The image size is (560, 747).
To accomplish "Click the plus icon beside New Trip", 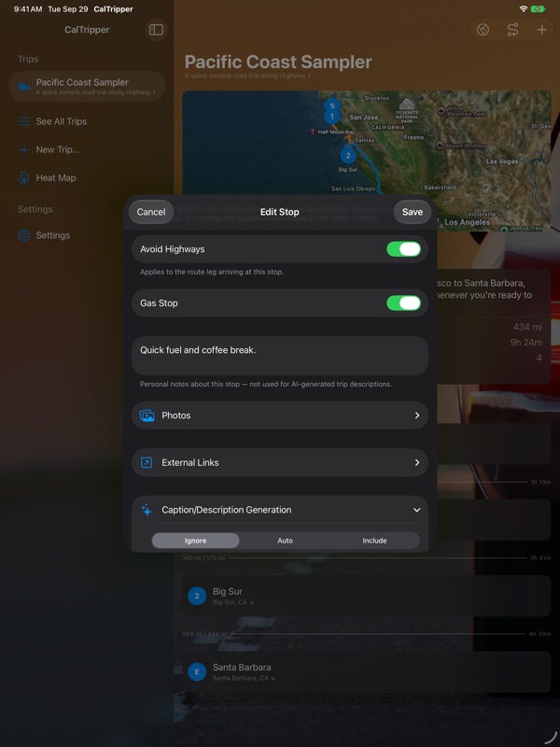I will pyautogui.click(x=24, y=149).
